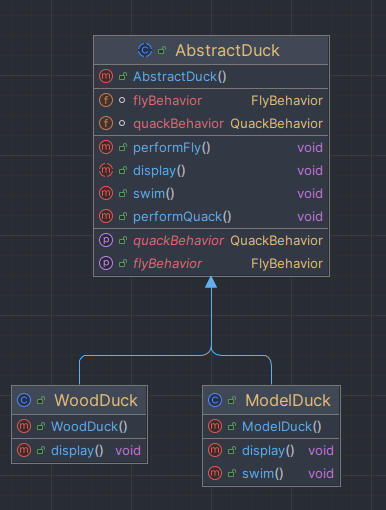
Task: Click the QuackBehavior type of the quackBehavior field
Action: (276, 124)
